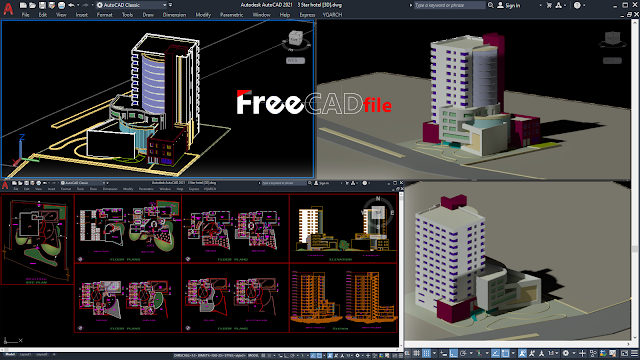Toggle Snap Mode dotted-grid button
Image resolution: width=640 pixels, height=360 pixels.
(x=426, y=353)
